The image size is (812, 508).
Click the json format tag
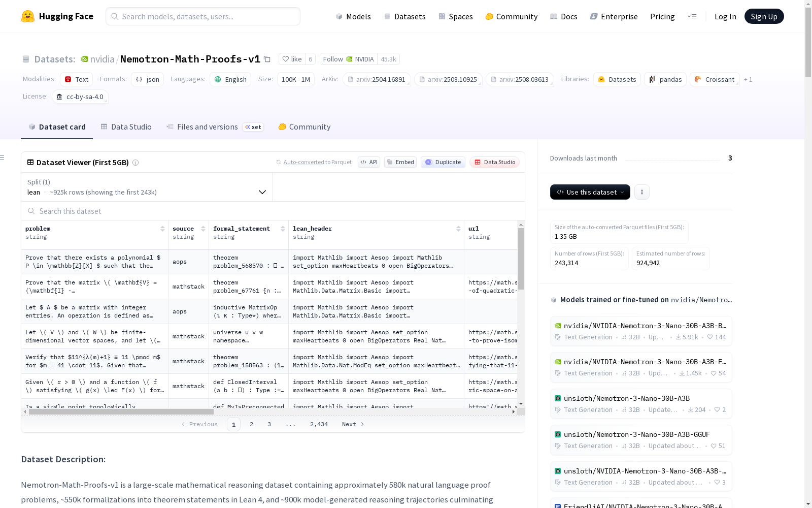coord(148,79)
